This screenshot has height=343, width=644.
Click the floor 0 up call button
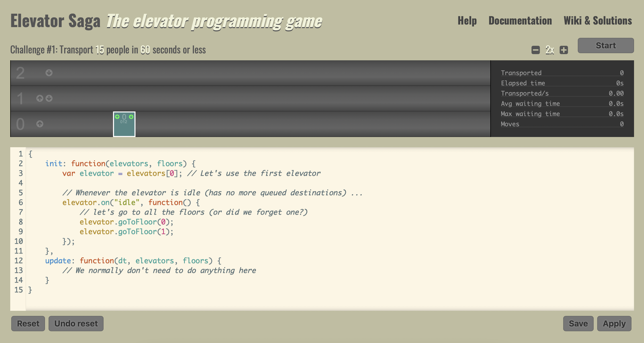(40, 124)
